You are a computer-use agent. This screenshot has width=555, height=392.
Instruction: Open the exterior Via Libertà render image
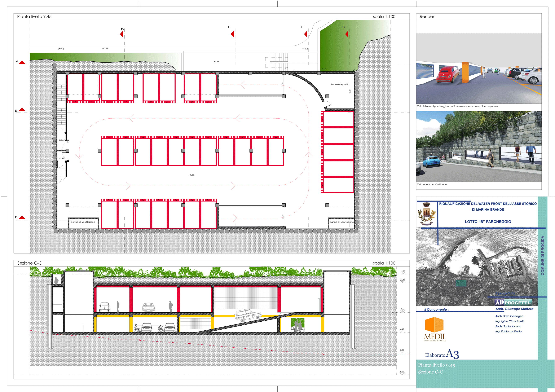click(x=479, y=146)
